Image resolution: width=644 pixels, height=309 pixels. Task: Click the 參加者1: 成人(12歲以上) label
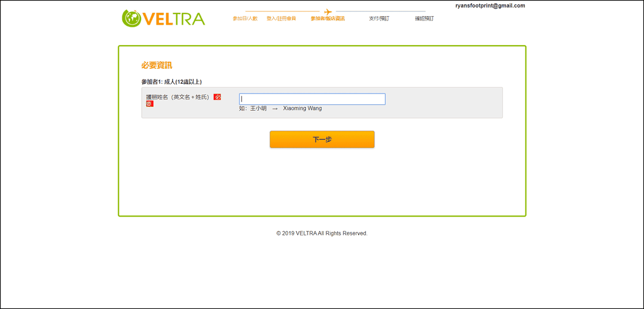tap(172, 82)
